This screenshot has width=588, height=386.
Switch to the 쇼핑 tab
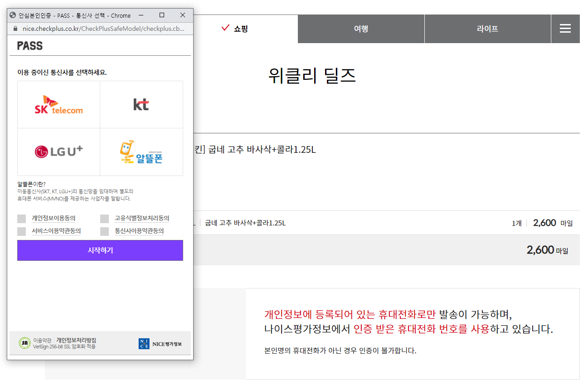[235, 29]
